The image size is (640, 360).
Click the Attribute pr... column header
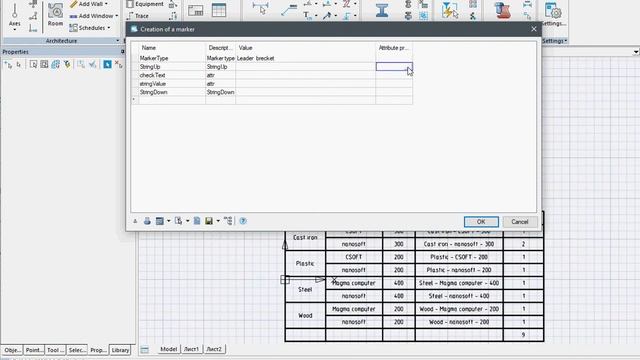point(394,48)
